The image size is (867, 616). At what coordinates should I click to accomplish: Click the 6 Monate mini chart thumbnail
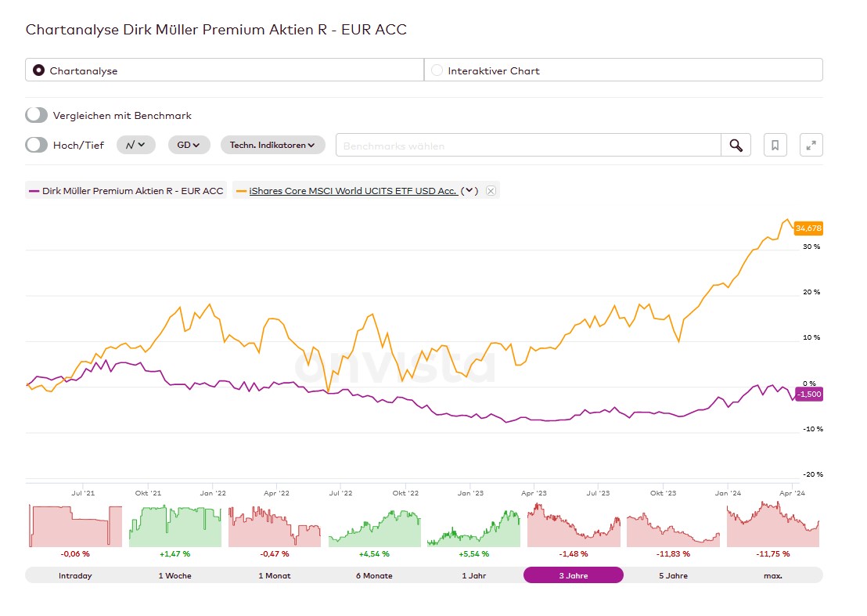pyautogui.click(x=374, y=526)
